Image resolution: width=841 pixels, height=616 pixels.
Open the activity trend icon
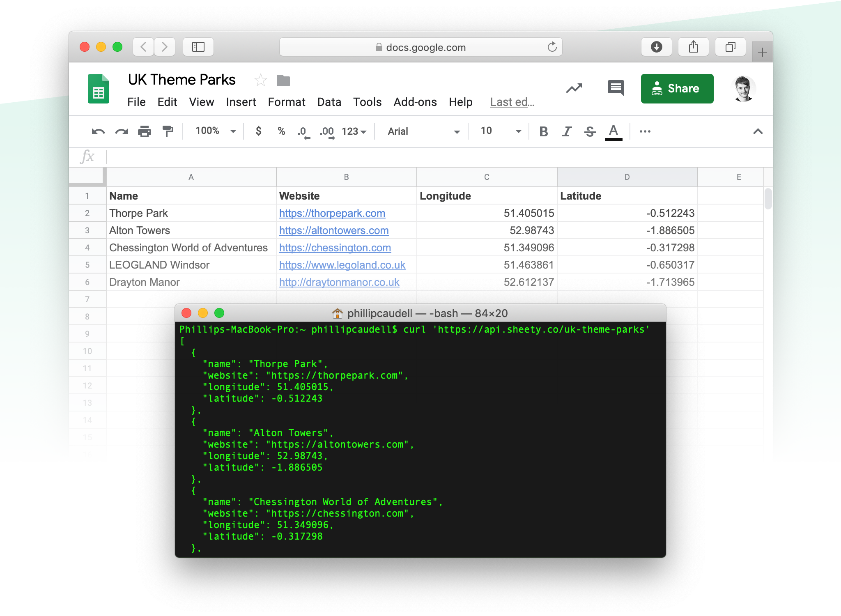(x=574, y=88)
